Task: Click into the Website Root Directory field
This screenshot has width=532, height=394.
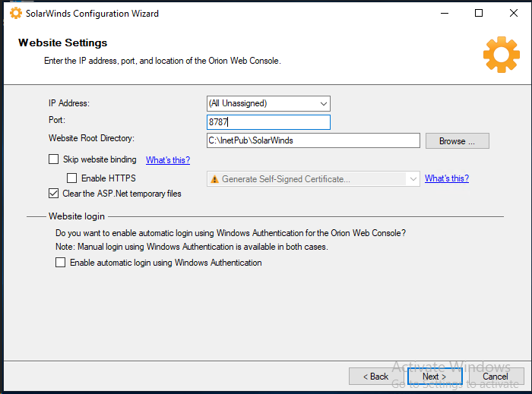Action: click(x=312, y=140)
